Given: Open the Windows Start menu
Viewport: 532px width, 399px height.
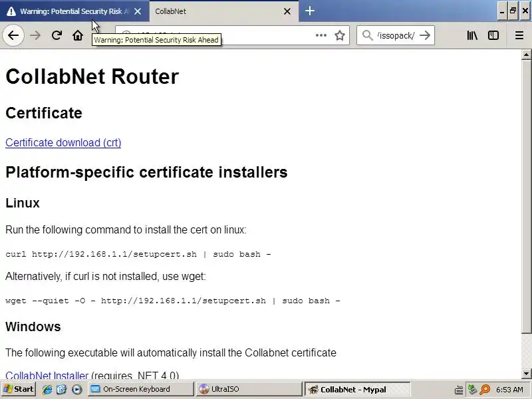Looking at the screenshot, I should click(x=19, y=389).
